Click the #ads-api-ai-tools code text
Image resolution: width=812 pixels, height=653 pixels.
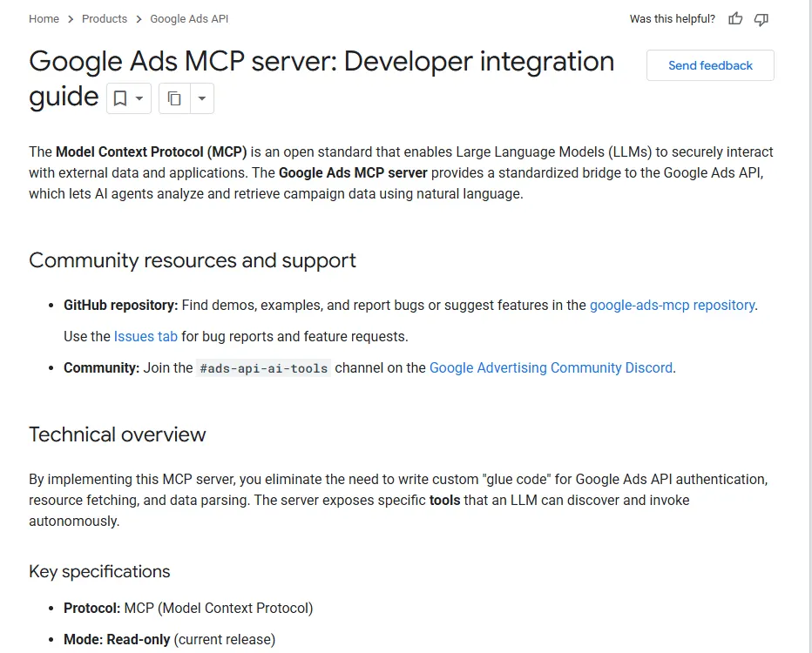coord(264,368)
